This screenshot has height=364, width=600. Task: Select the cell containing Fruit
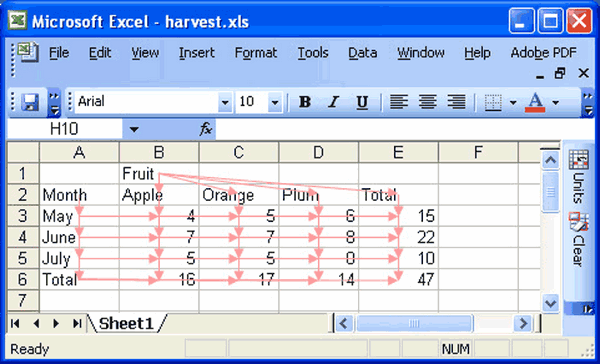[159, 174]
